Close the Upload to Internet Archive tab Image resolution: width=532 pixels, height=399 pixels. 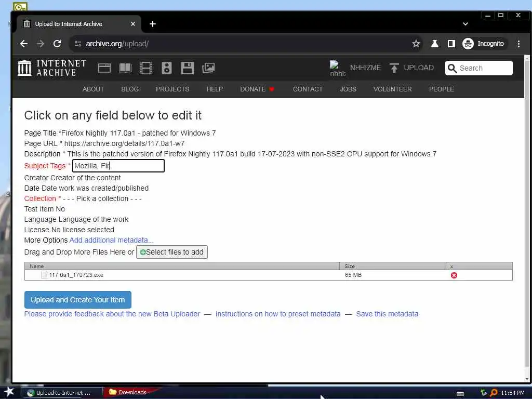[x=133, y=24]
